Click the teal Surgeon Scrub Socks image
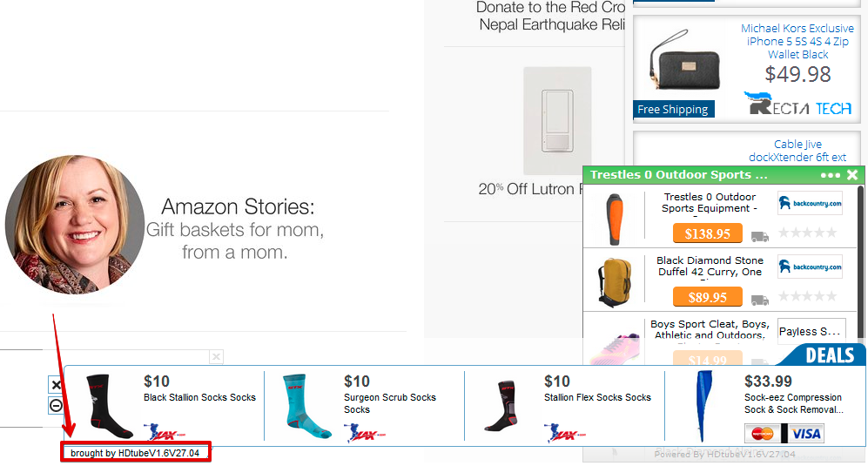Image resolution: width=868 pixels, height=466 pixels. pos(310,405)
